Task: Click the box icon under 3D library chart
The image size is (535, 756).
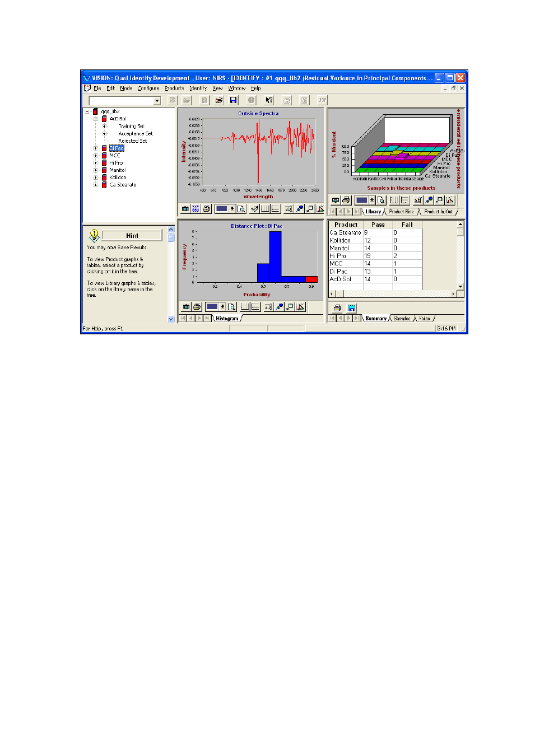Action: 439,200
